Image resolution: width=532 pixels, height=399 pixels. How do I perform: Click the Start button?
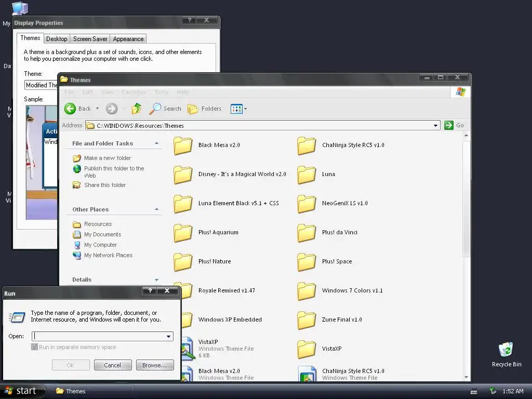(x=22, y=391)
